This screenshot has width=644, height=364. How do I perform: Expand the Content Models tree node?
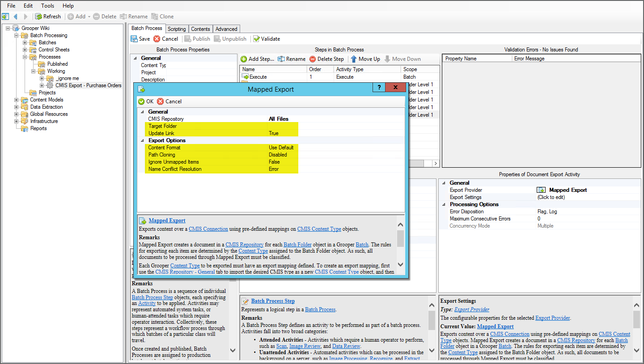16,100
